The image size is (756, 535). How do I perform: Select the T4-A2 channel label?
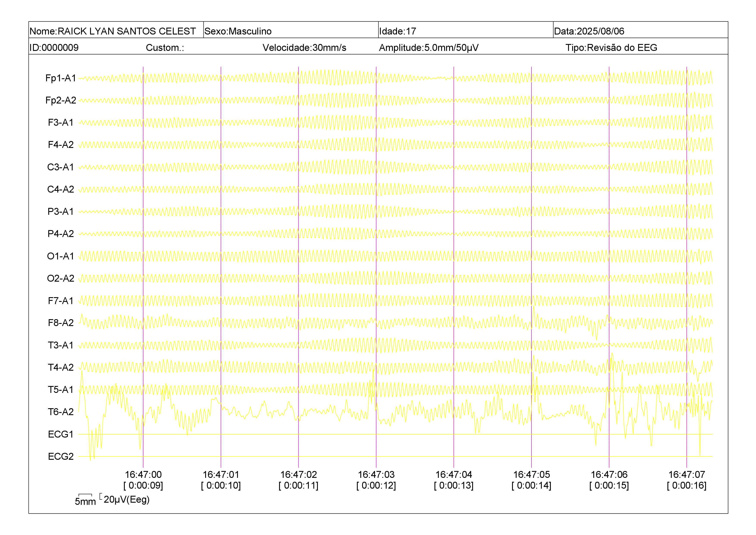tap(61, 367)
